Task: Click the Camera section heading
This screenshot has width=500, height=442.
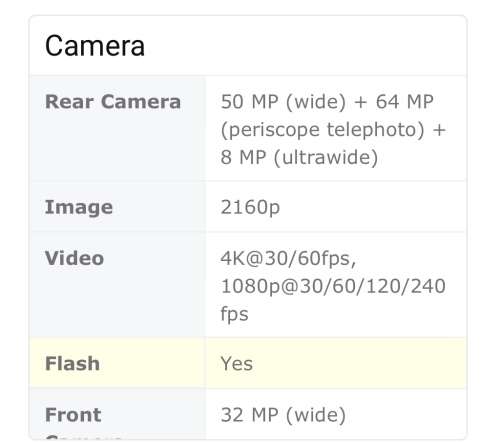Action: click(x=95, y=46)
